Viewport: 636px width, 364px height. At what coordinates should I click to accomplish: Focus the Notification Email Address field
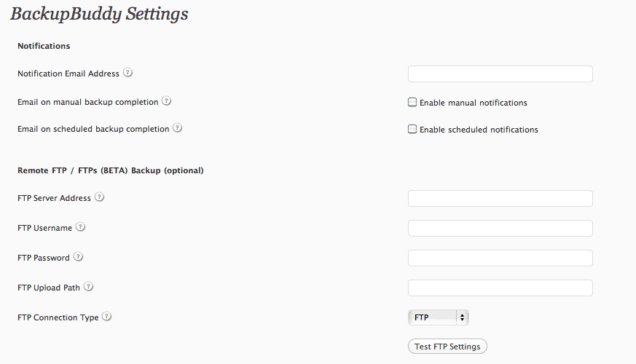(x=500, y=74)
